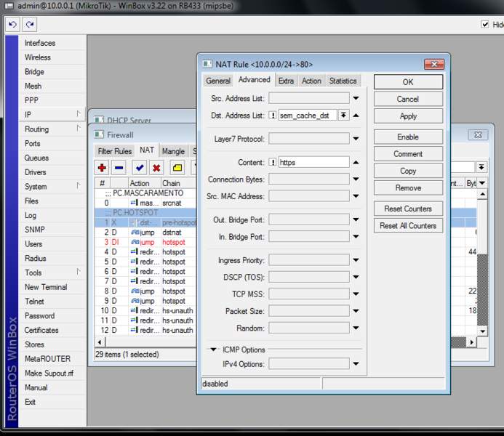Click the Reset All Counters button
Screen dimensions: 504x436
[x=408, y=226]
